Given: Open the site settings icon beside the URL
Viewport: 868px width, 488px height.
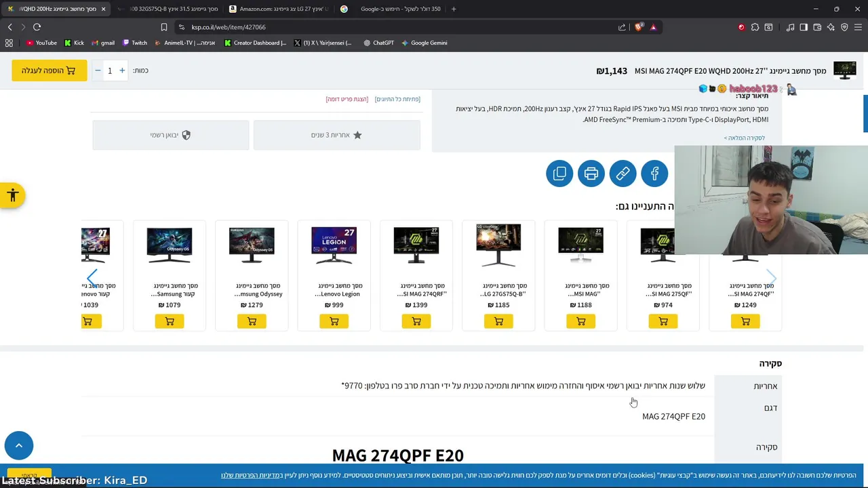Looking at the screenshot, I should pos(181,27).
